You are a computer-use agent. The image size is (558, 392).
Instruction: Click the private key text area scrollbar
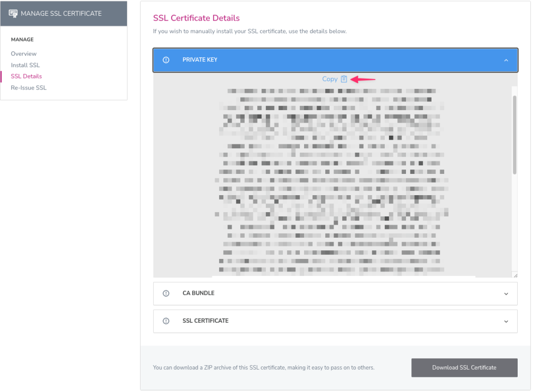pyautogui.click(x=514, y=135)
